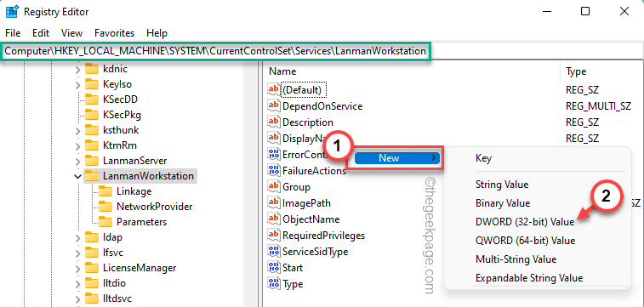Open the File menu

pos(13,33)
